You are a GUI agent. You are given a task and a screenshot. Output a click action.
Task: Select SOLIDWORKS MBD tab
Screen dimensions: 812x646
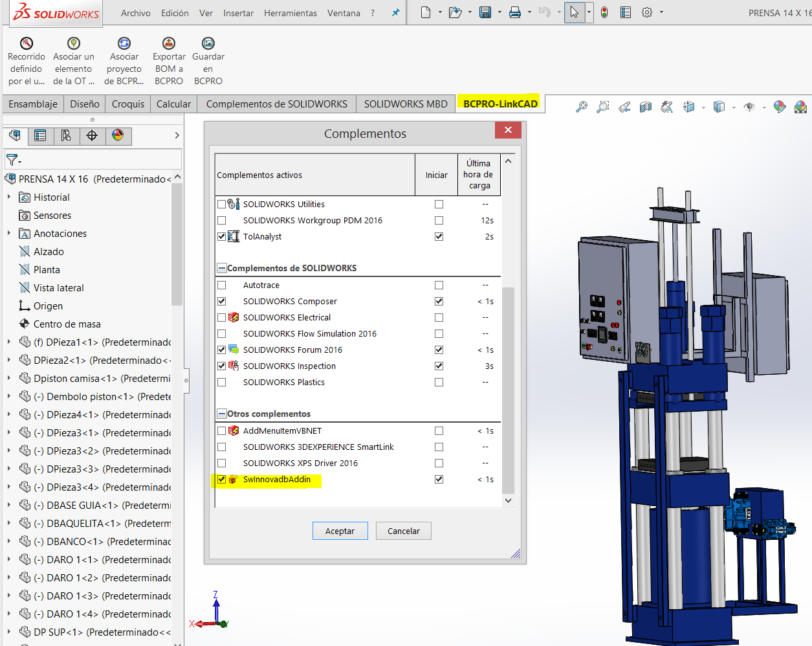click(x=406, y=104)
